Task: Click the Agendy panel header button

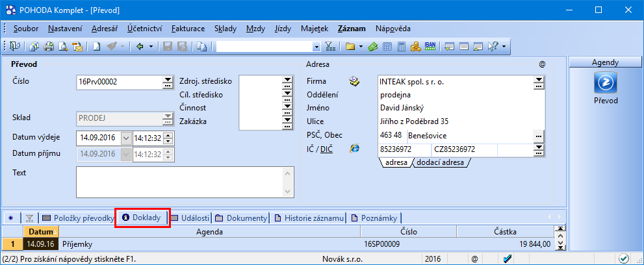Action: (605, 62)
